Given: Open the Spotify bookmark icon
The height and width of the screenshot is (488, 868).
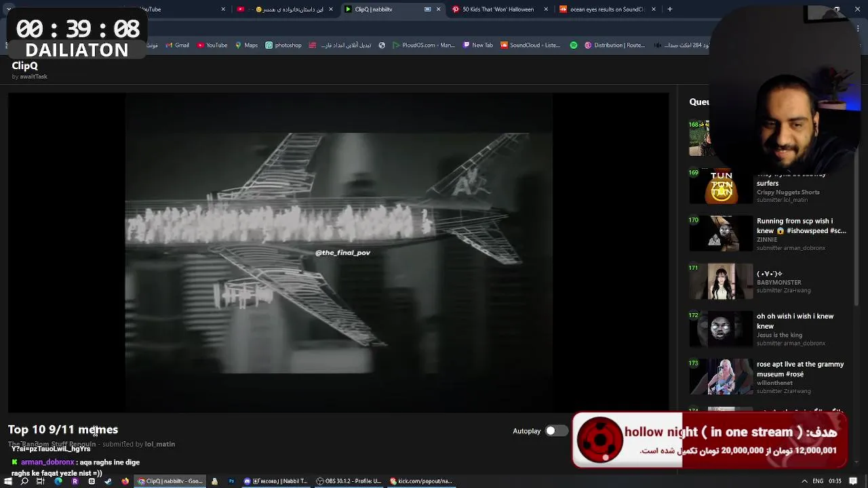Looking at the screenshot, I should click(x=574, y=45).
